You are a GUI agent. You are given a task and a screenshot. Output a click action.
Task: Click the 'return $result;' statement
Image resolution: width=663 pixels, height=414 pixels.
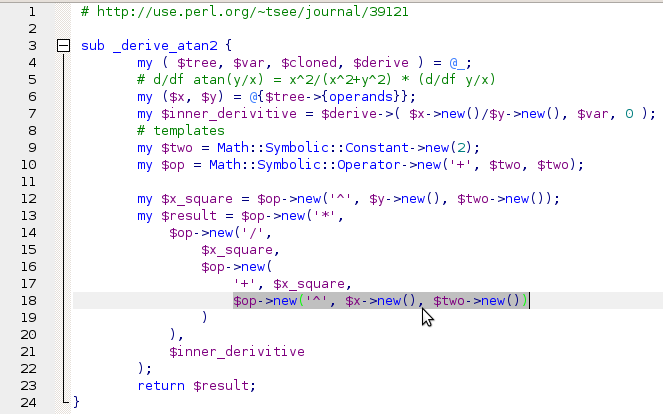[197, 386]
